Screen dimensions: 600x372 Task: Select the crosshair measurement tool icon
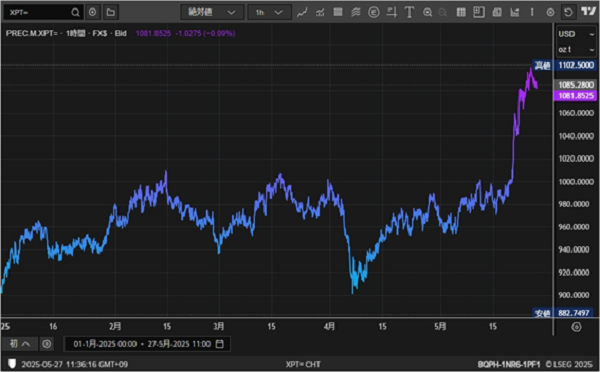tap(391, 13)
